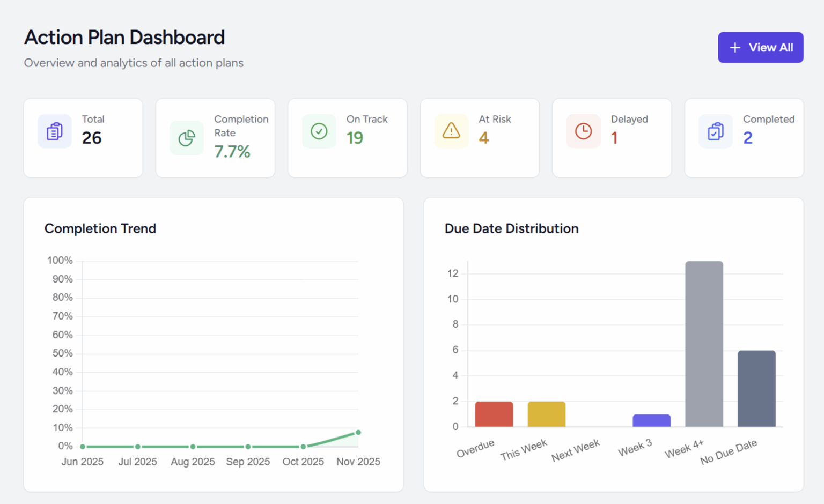Click the clipboard icon on Total card
Viewport: 824px width, 504px height.
(x=54, y=131)
